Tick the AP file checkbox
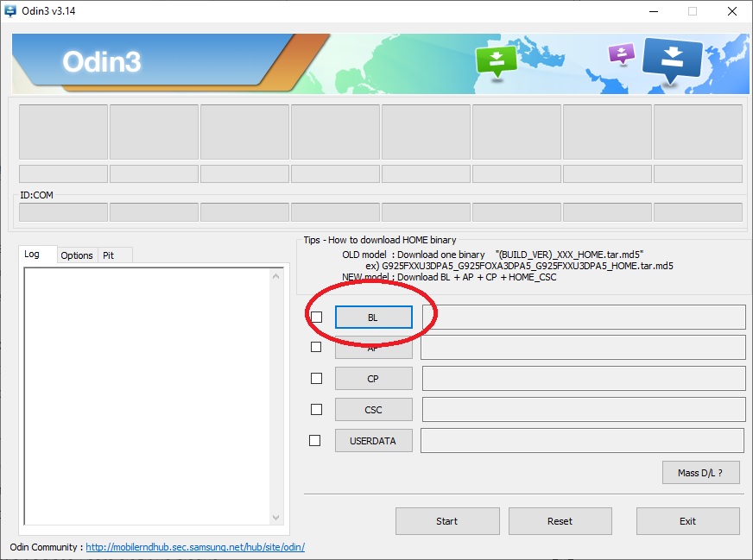Viewport: 753px width, 560px height. [x=316, y=347]
